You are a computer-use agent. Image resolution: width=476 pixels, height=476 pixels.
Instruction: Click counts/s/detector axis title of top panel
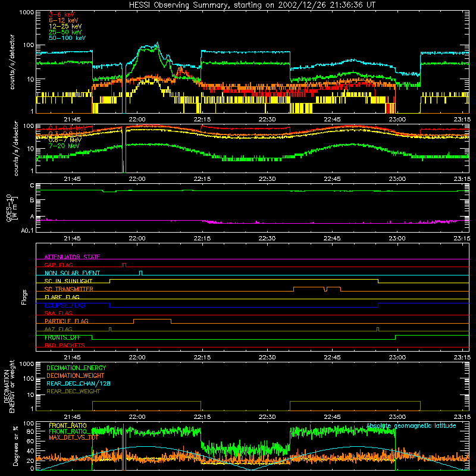[12, 62]
